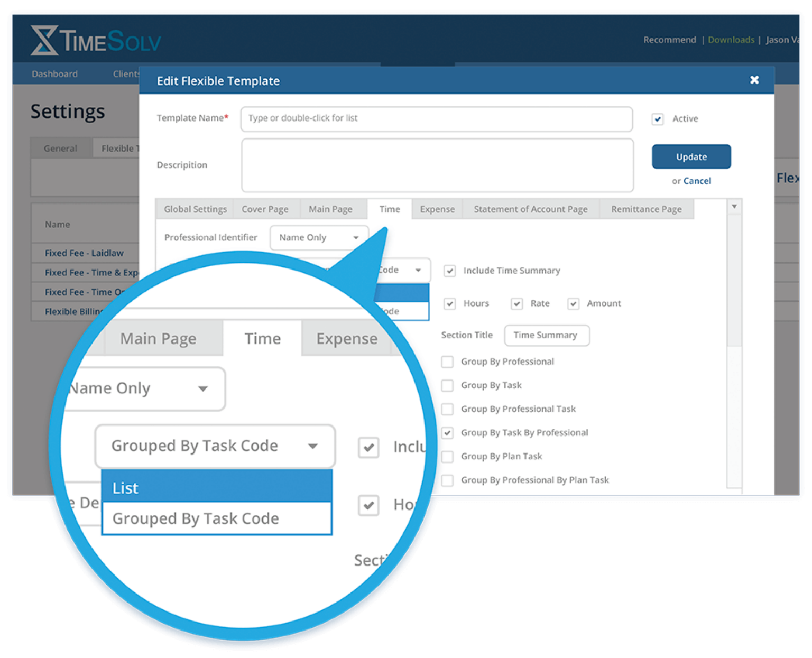Uncheck Include Time Summary
The height and width of the screenshot is (658, 812).
tap(450, 271)
